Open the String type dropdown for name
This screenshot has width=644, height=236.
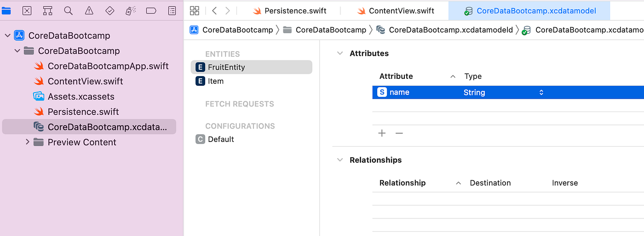(541, 93)
